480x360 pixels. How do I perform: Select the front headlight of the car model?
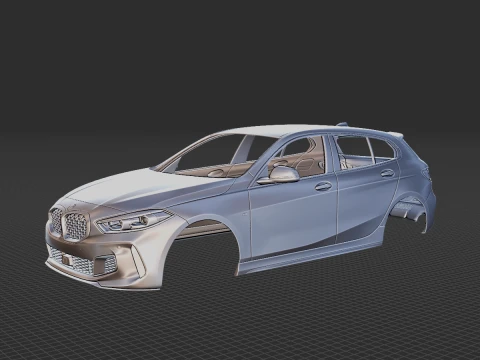(134, 221)
